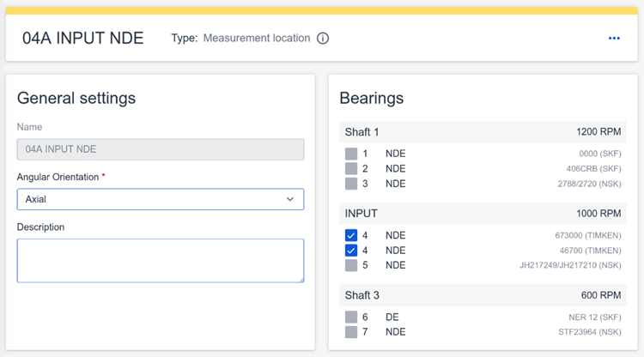Check bearing 1 NDE 0000 (SKF)
644x357 pixels.
351,154
